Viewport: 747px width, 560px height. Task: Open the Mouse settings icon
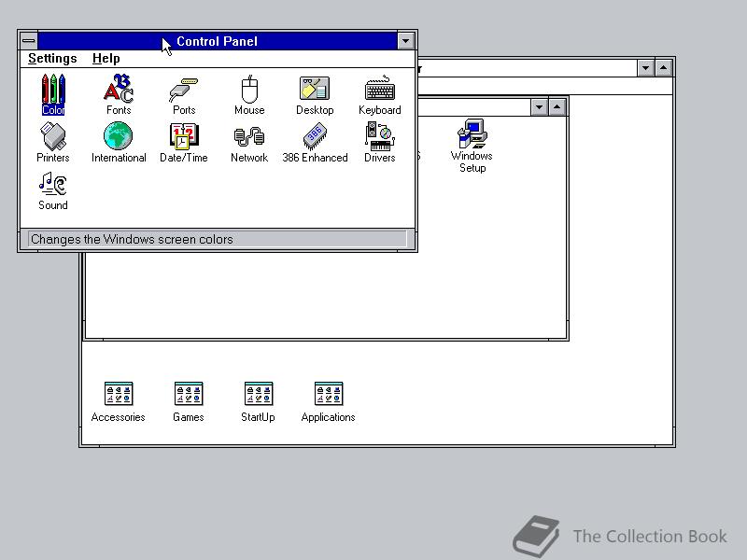point(249,94)
